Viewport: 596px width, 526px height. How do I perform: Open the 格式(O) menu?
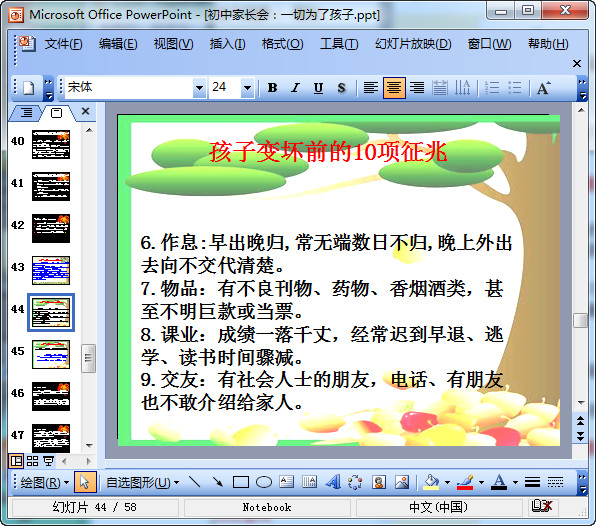(282, 44)
